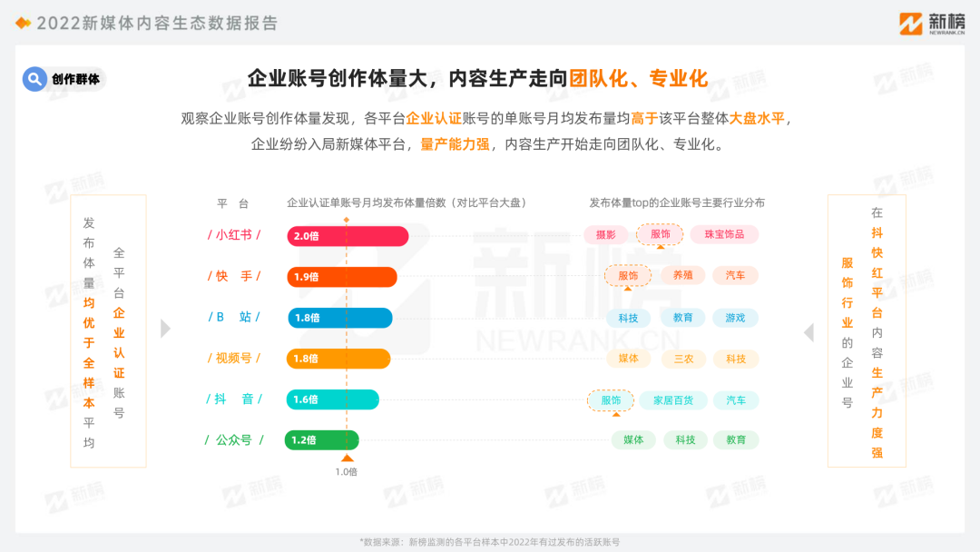
Task: Click the / 公众号 / platform label
Action: (234, 440)
